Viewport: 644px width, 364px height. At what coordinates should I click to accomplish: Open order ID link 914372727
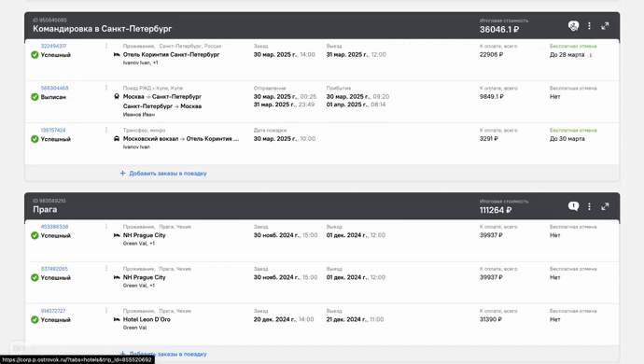coord(53,311)
